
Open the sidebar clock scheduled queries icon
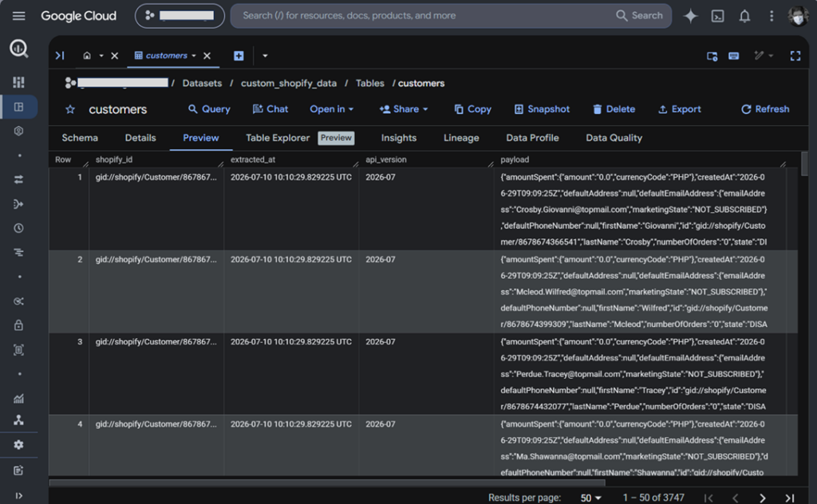click(x=19, y=228)
